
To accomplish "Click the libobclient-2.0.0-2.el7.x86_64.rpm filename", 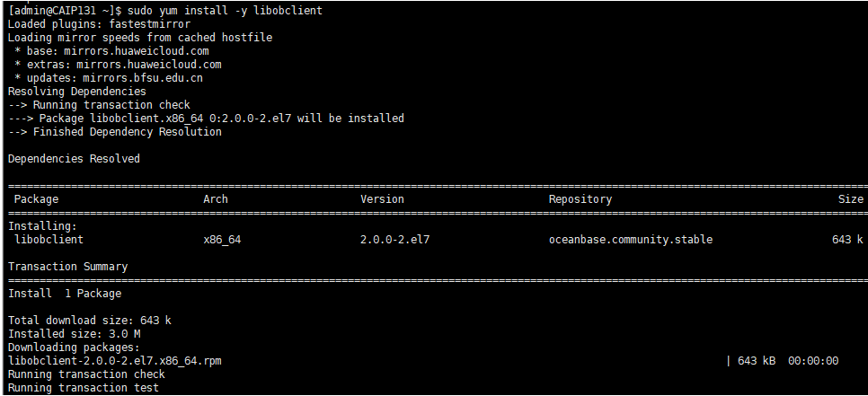I will [x=114, y=361].
